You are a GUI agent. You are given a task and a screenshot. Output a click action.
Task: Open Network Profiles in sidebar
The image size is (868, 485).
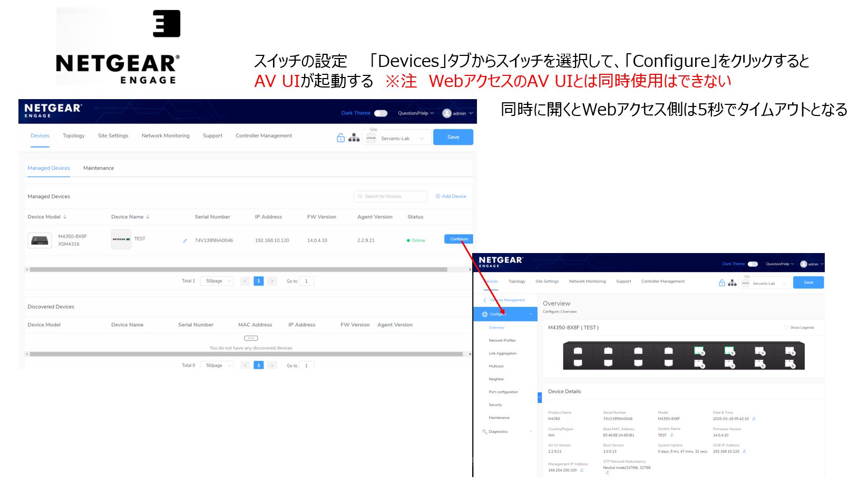[x=502, y=341]
